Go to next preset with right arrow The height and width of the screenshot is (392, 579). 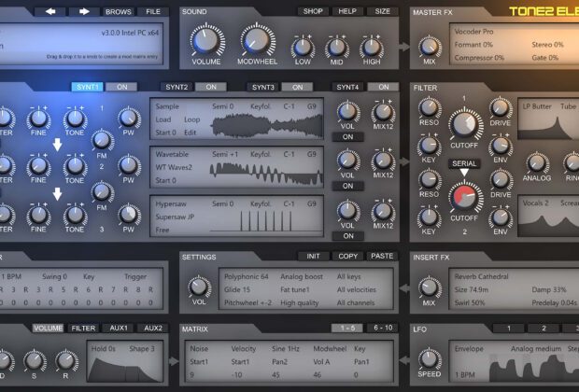(x=84, y=11)
